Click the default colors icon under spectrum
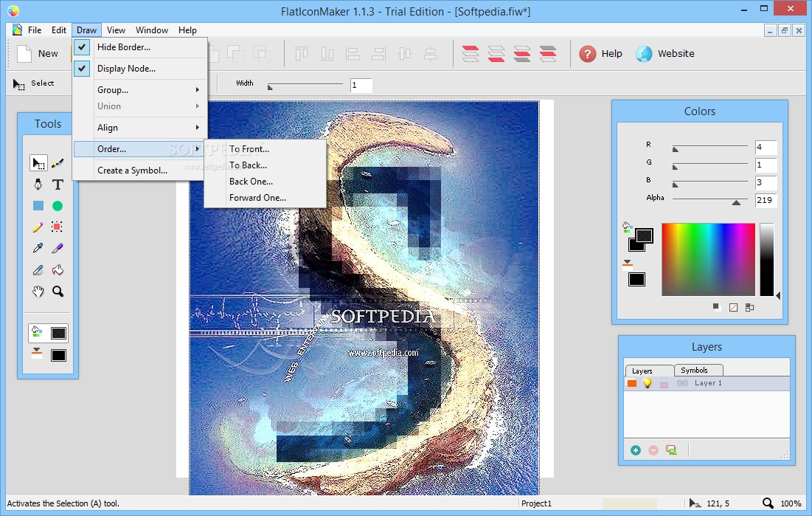The width and height of the screenshot is (812, 516). (x=716, y=307)
